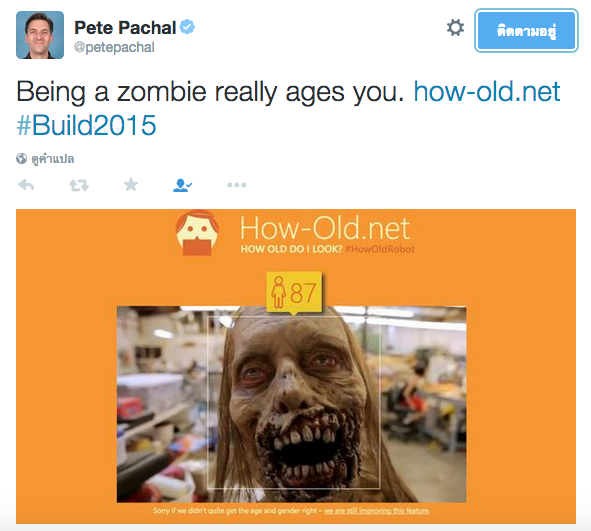This screenshot has height=531, width=591.
Task: Open the zombie photo in tweet
Action: tap(291, 404)
